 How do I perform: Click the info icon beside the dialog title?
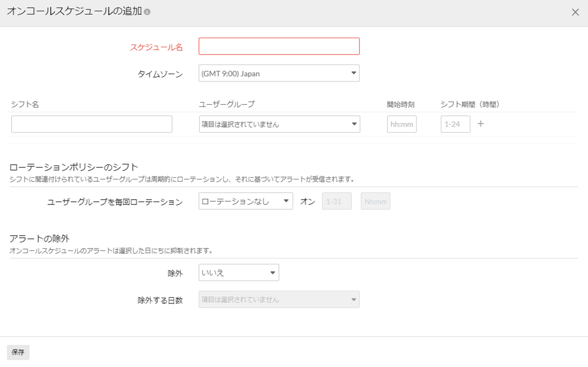147,12
